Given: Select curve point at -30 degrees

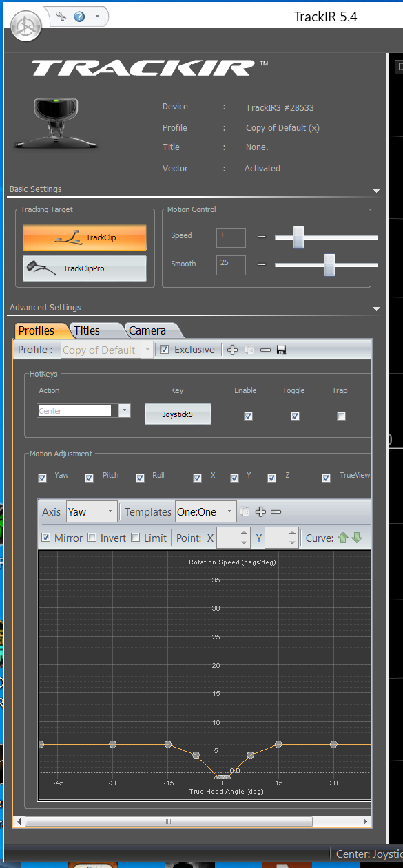Looking at the screenshot, I should [x=113, y=745].
